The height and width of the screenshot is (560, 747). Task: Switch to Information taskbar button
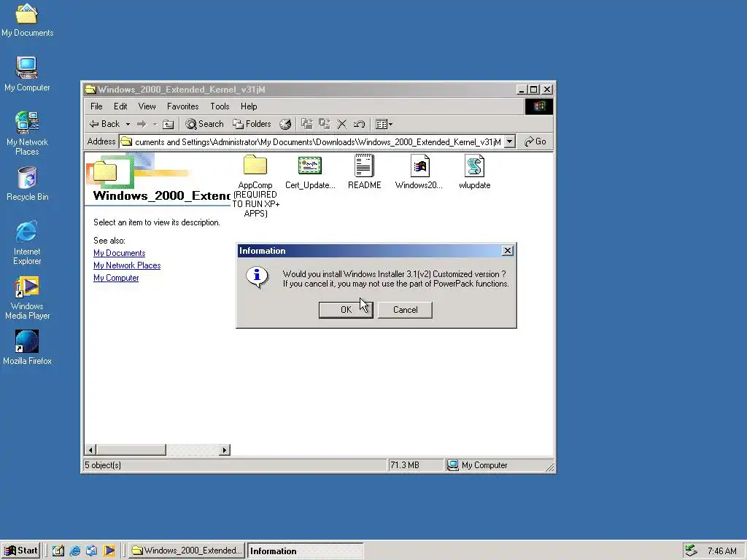click(306, 551)
